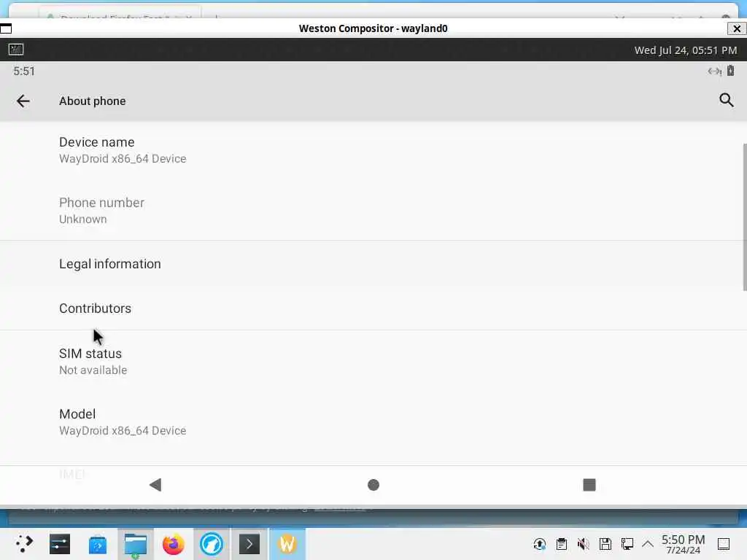The image size is (747, 560).
Task: Click the Weston panel date and time
Action: point(686,50)
